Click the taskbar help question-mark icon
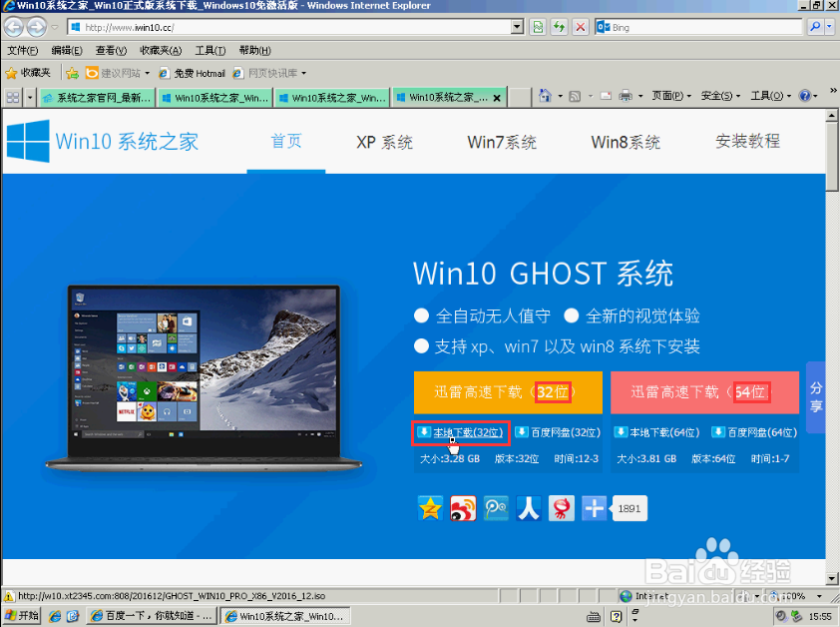The height and width of the screenshot is (627, 840). click(617, 617)
